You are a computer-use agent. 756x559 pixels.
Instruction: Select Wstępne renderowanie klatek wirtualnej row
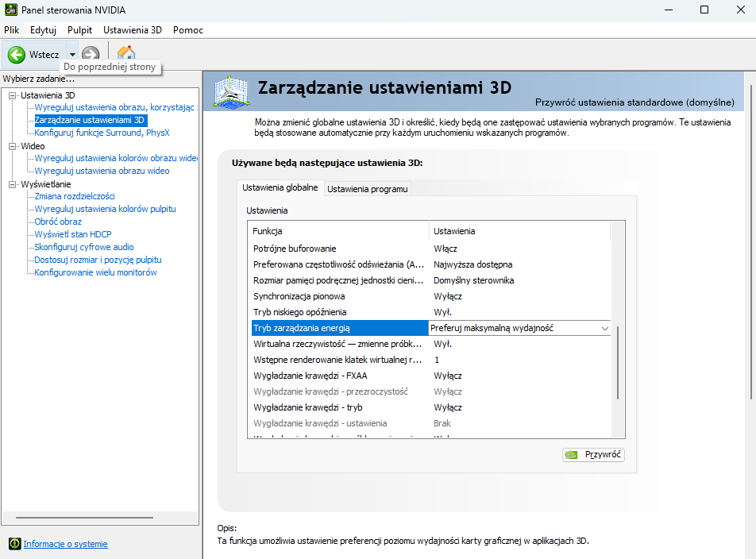430,360
